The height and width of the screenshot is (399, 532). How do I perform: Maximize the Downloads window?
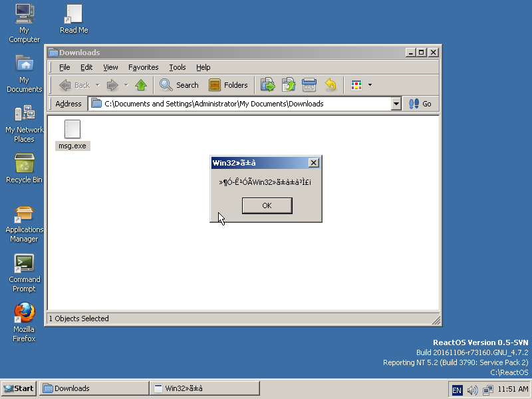coord(421,53)
